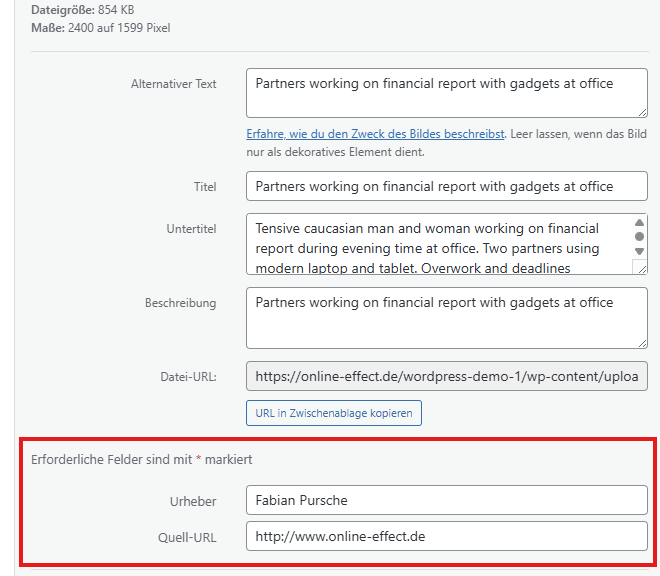Click the resize handle of Untertitel textarea
Viewport: 660px width, 576px height.
640,266
